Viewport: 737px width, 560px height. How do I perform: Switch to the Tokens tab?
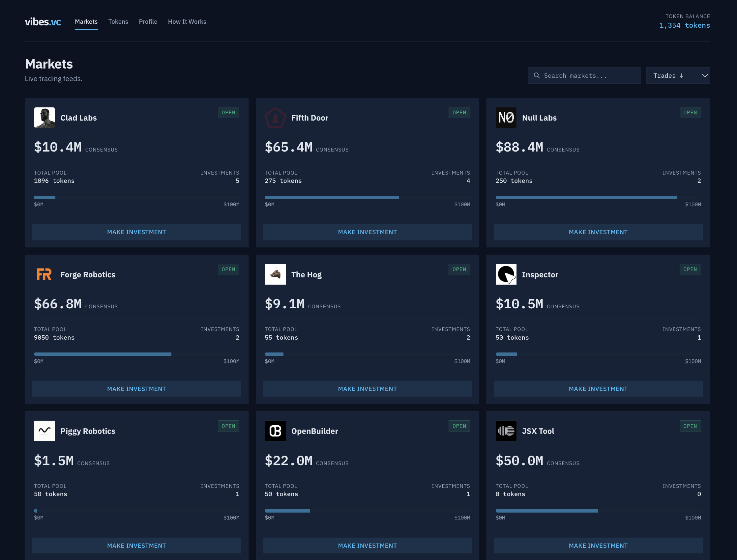(118, 21)
